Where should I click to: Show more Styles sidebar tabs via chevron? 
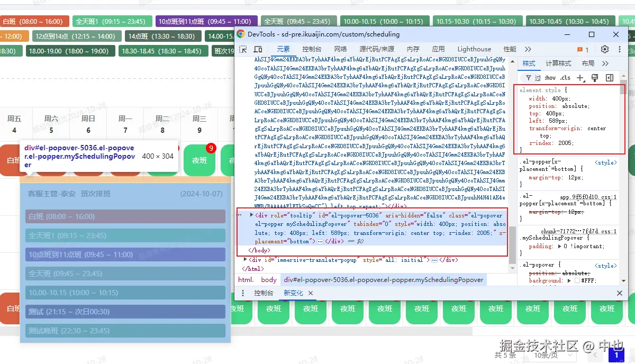click(x=605, y=63)
